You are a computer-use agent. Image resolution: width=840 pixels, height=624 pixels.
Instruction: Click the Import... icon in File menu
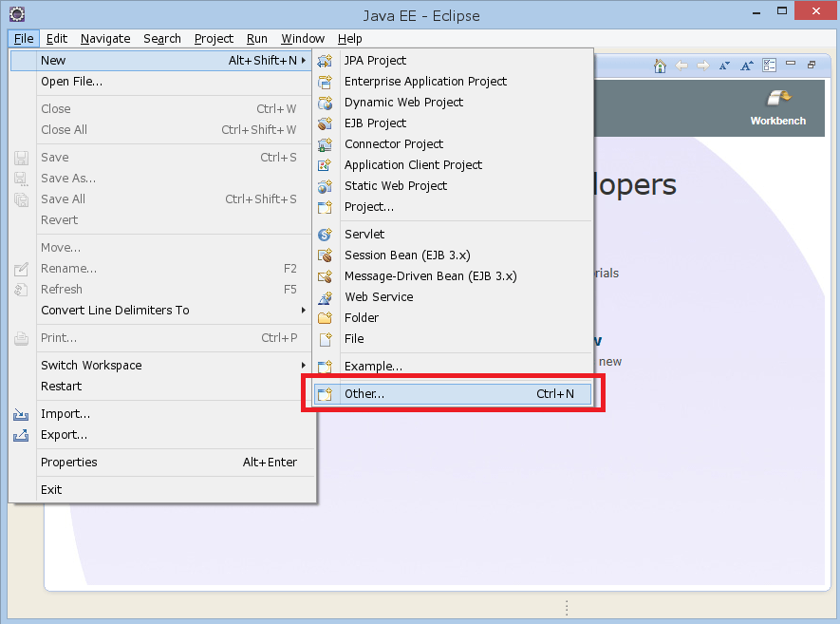click(x=21, y=414)
